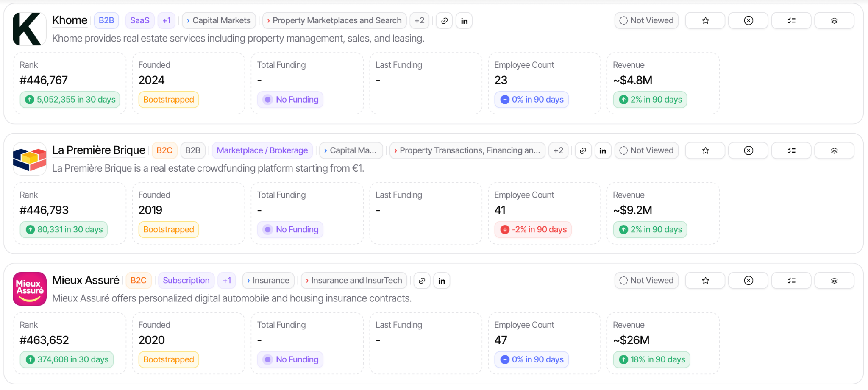
Task: Select the Marketplace / Brokerage tag
Action: (262, 150)
